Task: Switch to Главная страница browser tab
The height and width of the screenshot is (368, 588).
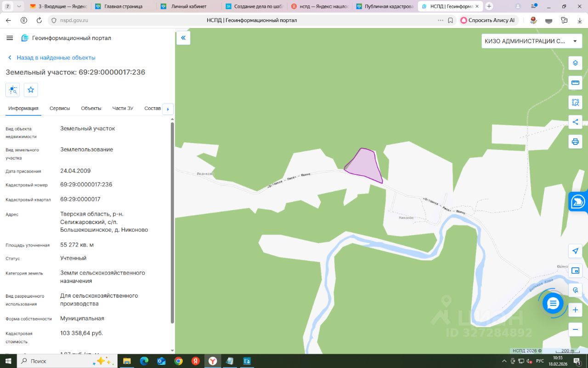Action: point(124,6)
